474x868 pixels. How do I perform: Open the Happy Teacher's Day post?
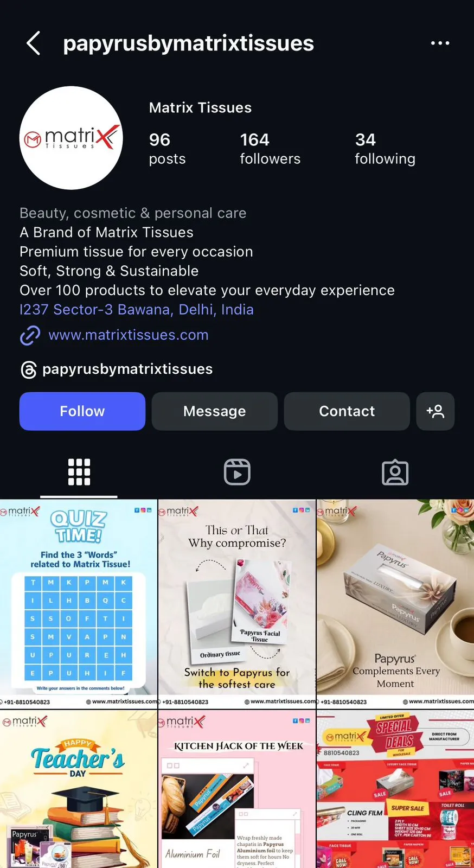coord(79,789)
